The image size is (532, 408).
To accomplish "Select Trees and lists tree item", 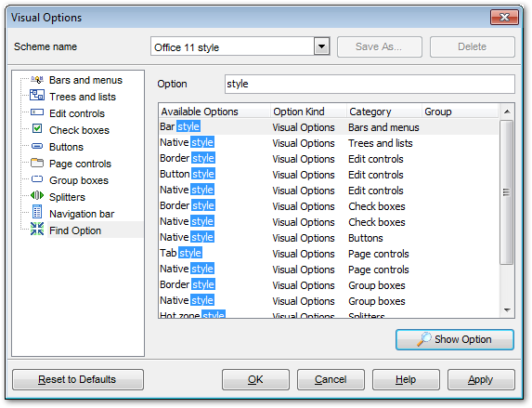I will click(x=83, y=97).
